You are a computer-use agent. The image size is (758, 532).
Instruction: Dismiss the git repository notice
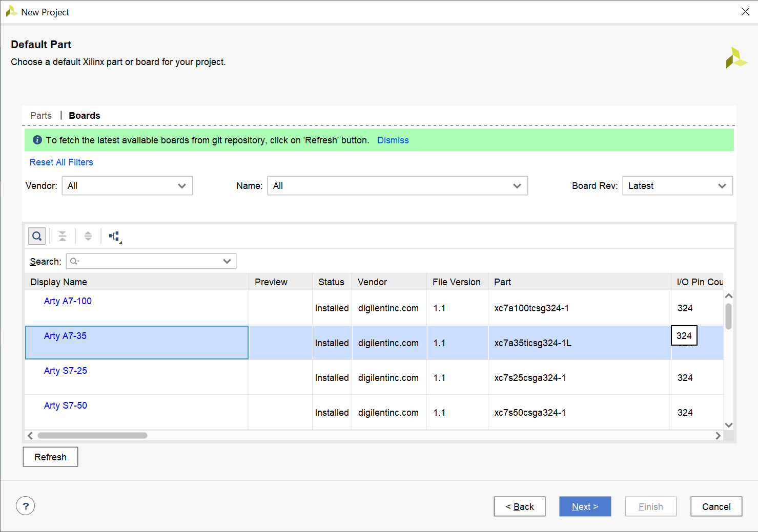point(393,140)
